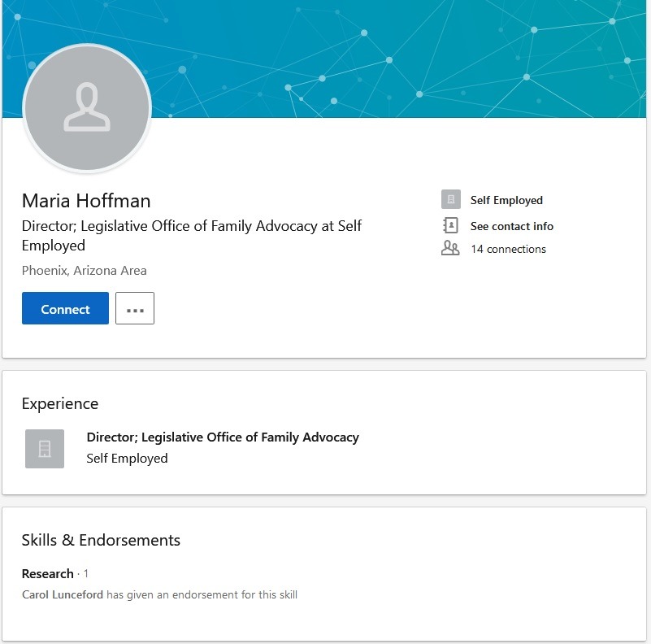Click the endorsement count next to Research

click(85, 573)
